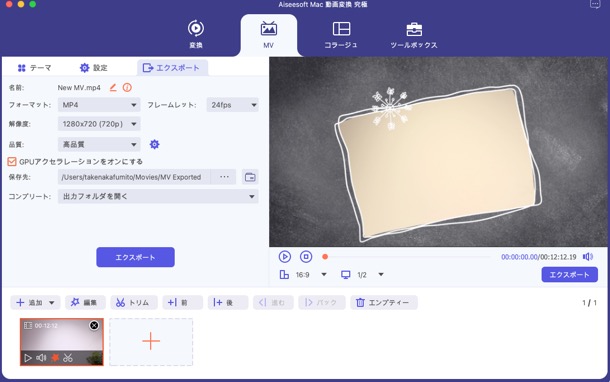Play the preview video
Viewport: 610px width, 382px height.
pyautogui.click(x=285, y=257)
